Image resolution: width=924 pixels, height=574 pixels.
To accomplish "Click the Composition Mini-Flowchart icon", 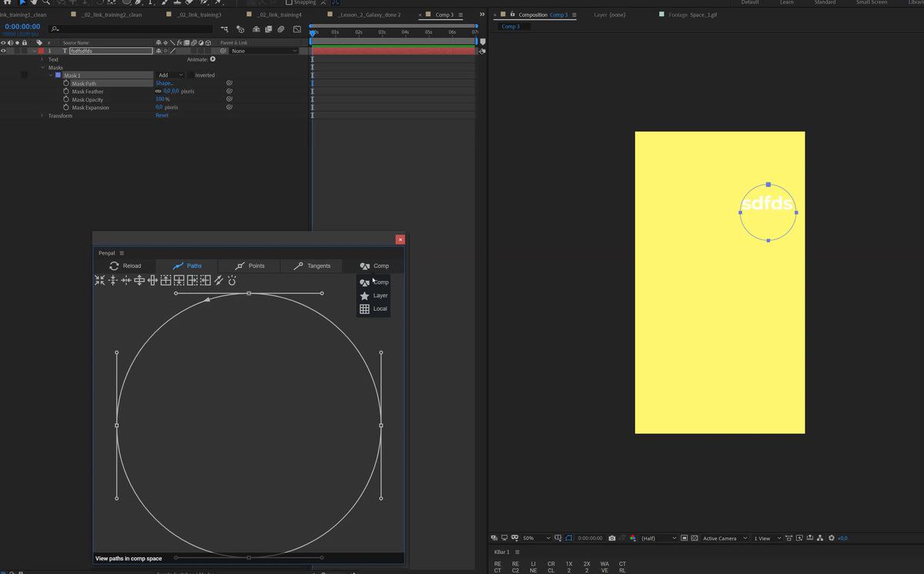I will [x=226, y=29].
